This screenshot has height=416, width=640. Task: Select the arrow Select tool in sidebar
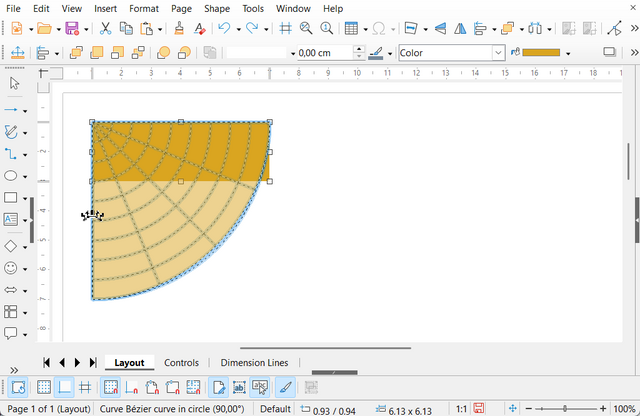[x=14, y=83]
